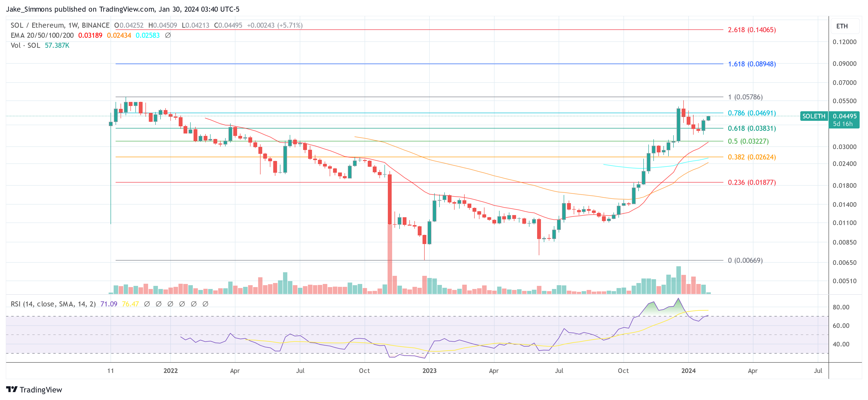Click the 0 (0.00669) Fibonacci label
868x400 pixels.
tap(745, 261)
